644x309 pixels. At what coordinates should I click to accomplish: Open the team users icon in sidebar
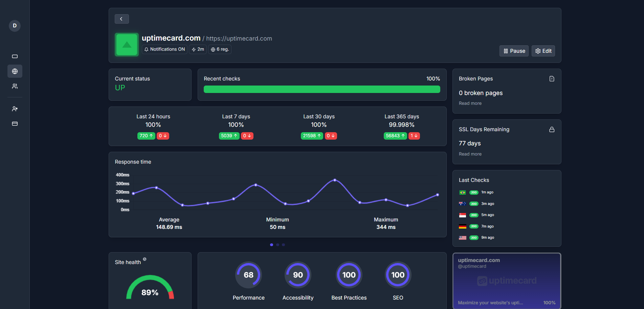(x=15, y=86)
